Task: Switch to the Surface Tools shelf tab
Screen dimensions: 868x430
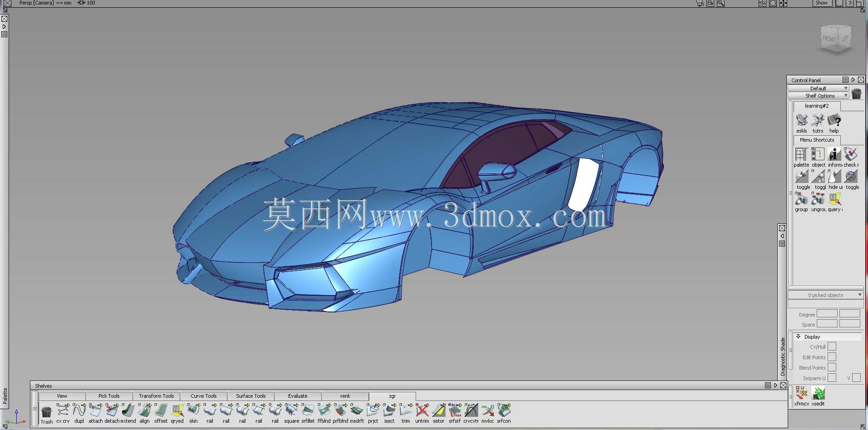Action: tap(251, 396)
